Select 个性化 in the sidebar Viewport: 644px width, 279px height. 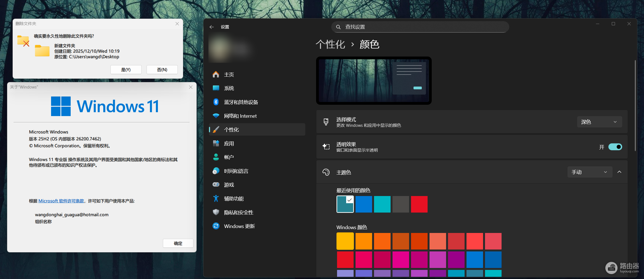(x=257, y=130)
